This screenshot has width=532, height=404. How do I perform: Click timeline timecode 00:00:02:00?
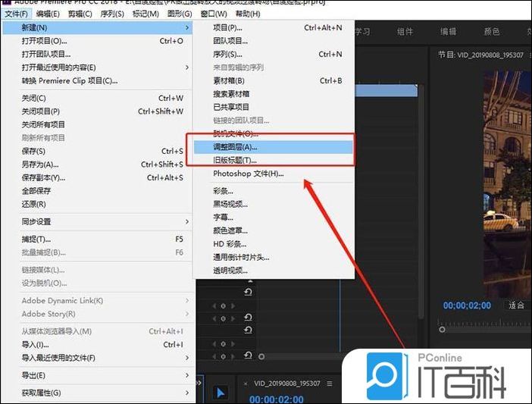(276, 399)
